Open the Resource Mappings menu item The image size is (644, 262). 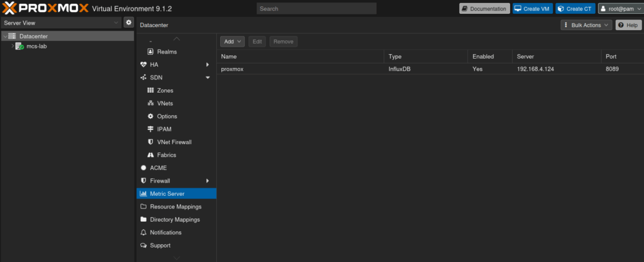(175, 207)
